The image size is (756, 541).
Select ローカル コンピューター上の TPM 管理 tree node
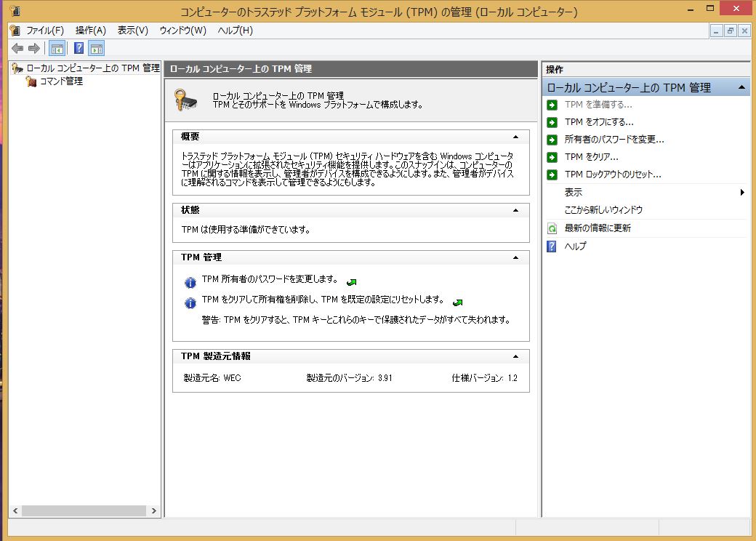93,68
